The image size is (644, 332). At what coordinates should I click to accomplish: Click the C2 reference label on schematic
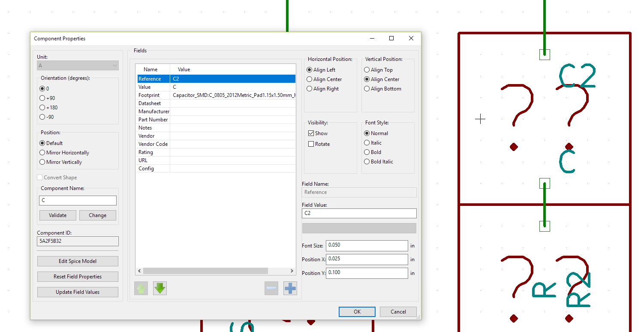click(577, 76)
